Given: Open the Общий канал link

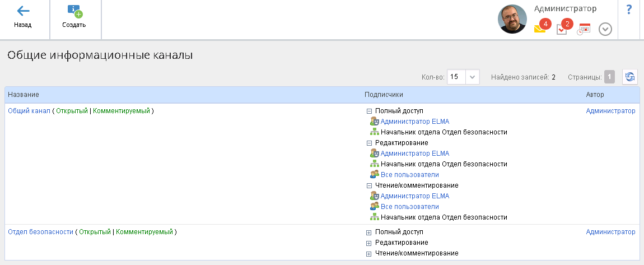Looking at the screenshot, I should tap(29, 111).
